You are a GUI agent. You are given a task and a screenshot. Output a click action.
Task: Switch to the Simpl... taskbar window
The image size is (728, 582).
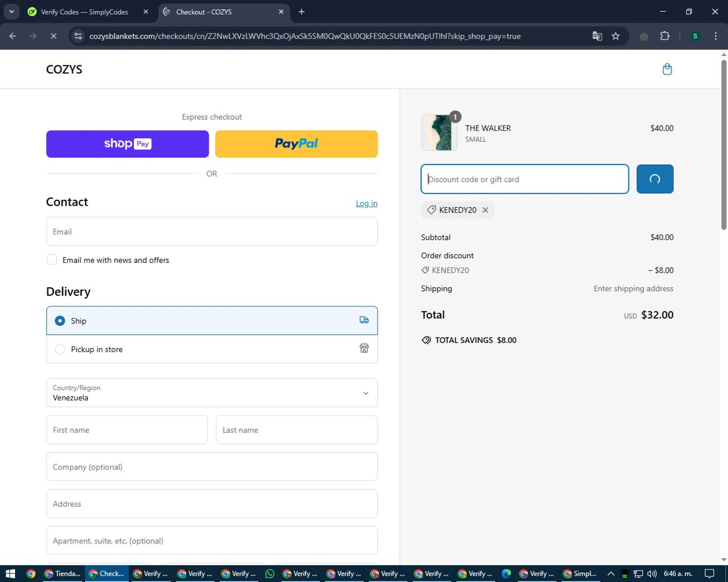point(579,574)
